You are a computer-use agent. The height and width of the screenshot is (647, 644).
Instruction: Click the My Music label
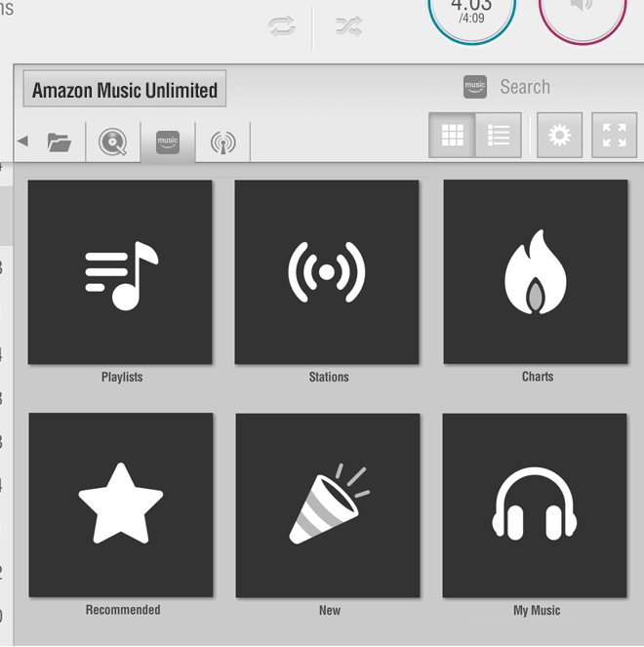pos(537,610)
